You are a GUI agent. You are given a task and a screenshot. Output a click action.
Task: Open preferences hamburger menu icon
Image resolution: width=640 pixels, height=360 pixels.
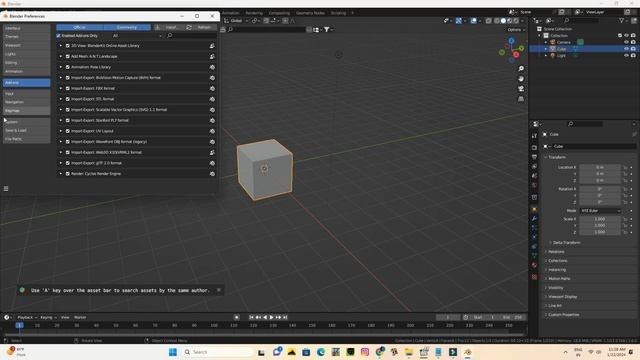click(6, 189)
